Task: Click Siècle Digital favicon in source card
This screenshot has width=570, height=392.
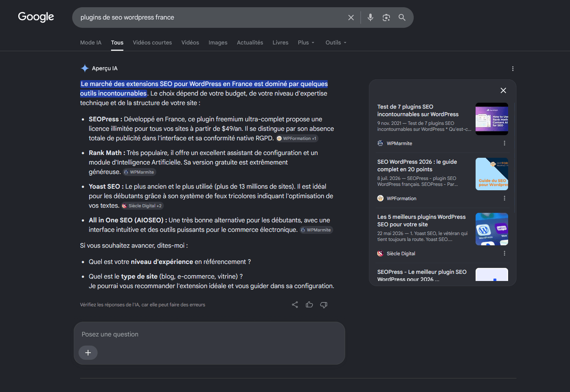Action: tap(380, 253)
